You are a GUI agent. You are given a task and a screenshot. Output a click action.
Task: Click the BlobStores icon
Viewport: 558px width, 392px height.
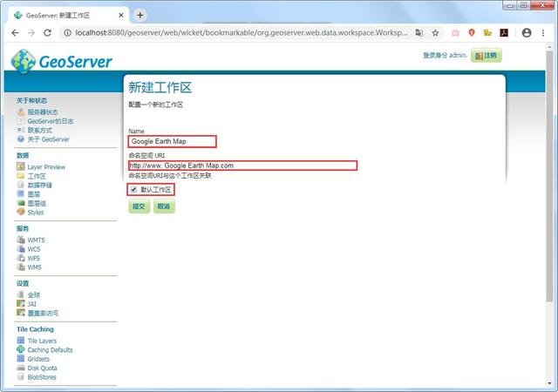click(21, 376)
